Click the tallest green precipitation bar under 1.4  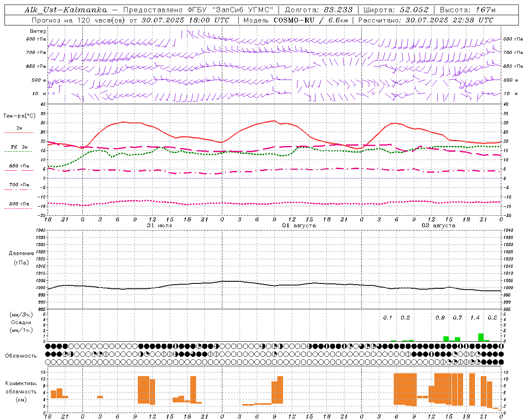(481, 338)
